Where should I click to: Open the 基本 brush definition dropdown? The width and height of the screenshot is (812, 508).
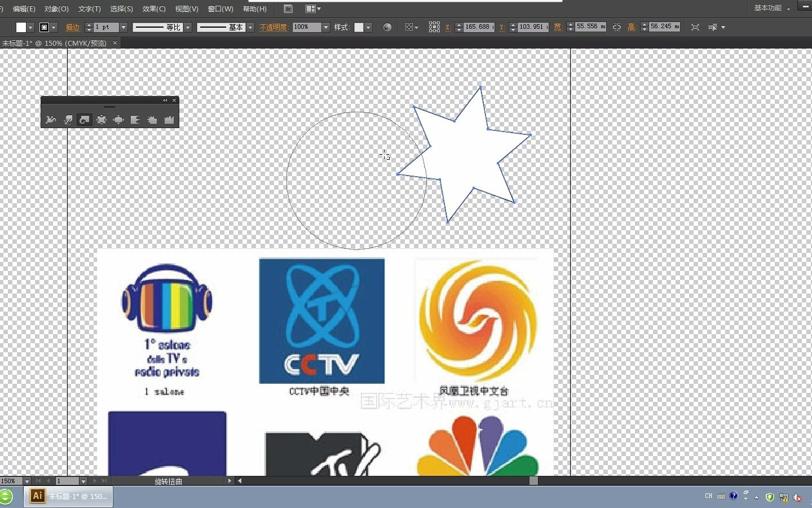point(250,27)
